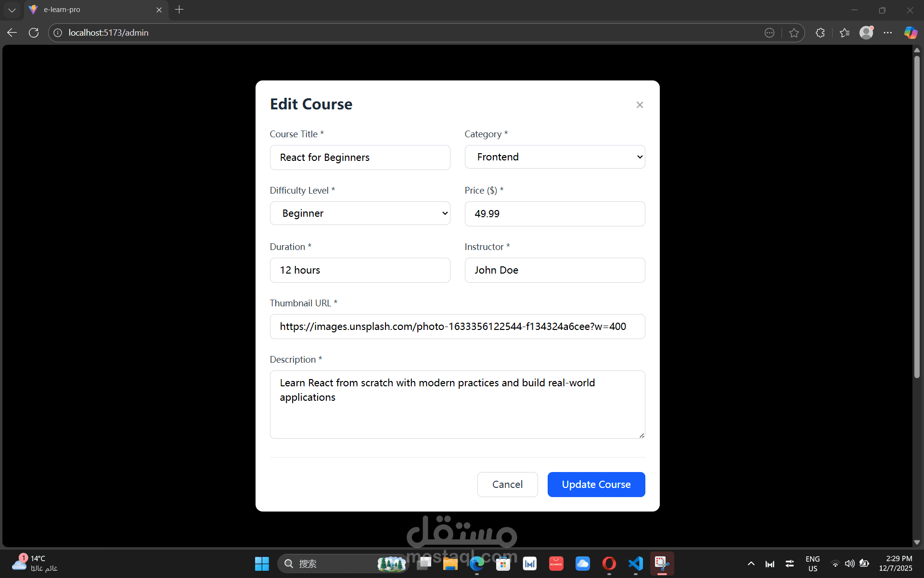Click the browser back arrow

pos(12,33)
